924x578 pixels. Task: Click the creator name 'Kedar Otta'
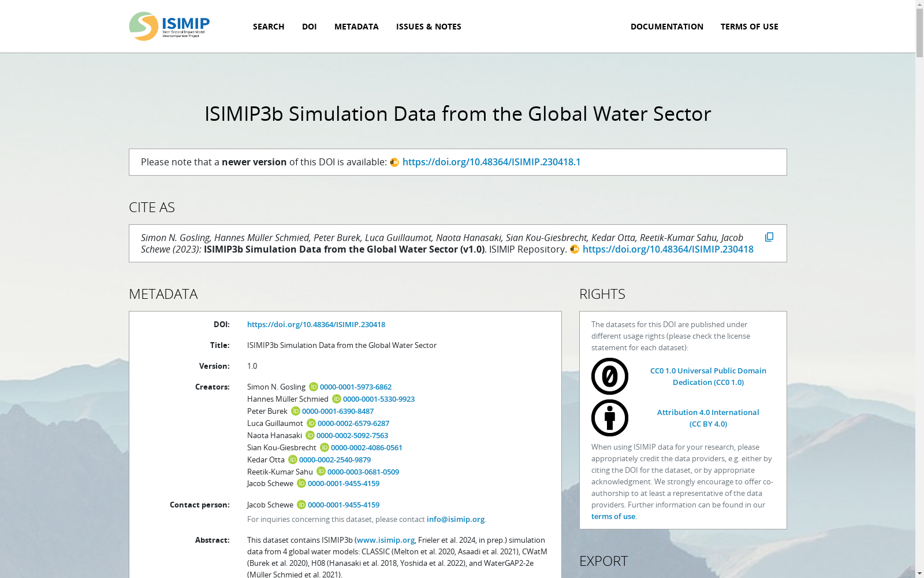(x=266, y=460)
